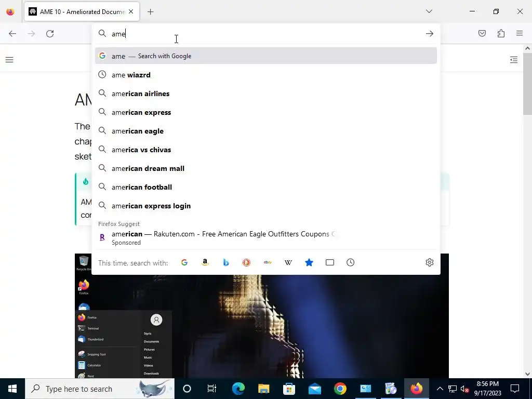
Task: Pick 'american express' suggestion
Action: tap(266, 112)
